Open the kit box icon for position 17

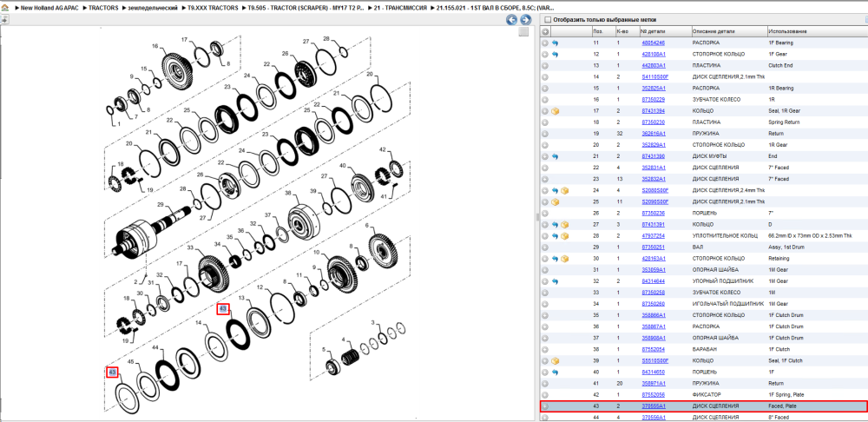point(556,111)
